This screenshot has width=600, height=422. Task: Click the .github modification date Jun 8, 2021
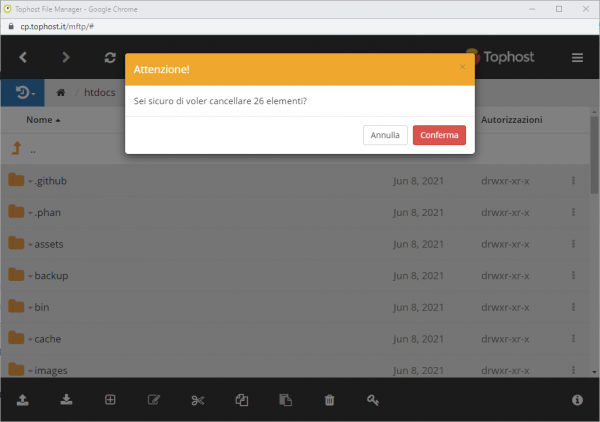(x=418, y=181)
